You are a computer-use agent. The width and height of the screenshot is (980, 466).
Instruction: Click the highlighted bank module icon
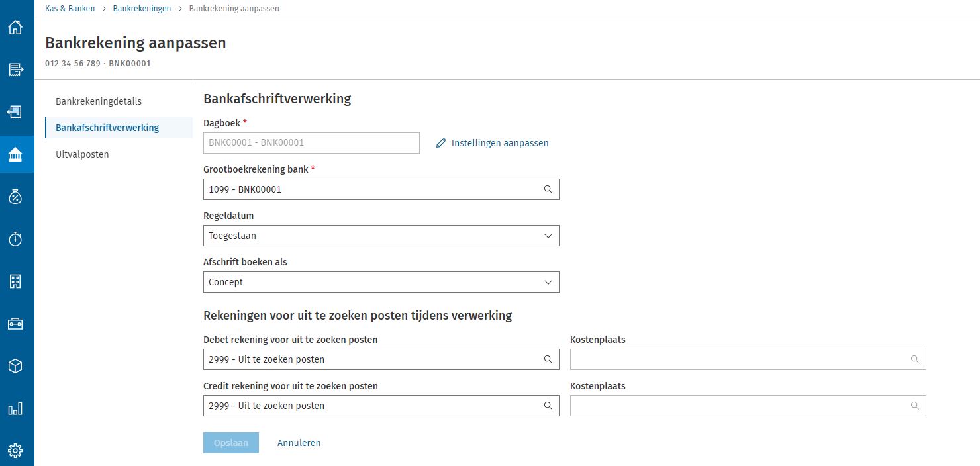(x=16, y=154)
